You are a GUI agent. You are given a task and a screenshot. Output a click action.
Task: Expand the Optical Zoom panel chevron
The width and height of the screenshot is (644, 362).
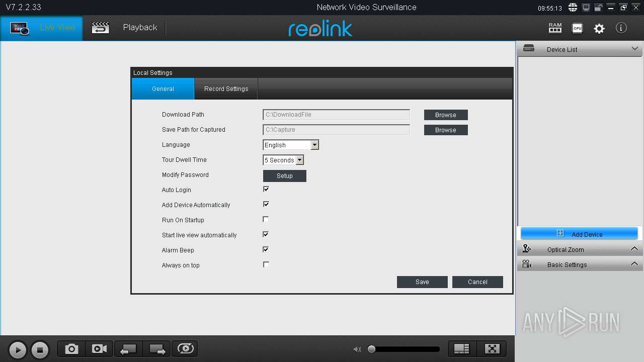point(634,249)
